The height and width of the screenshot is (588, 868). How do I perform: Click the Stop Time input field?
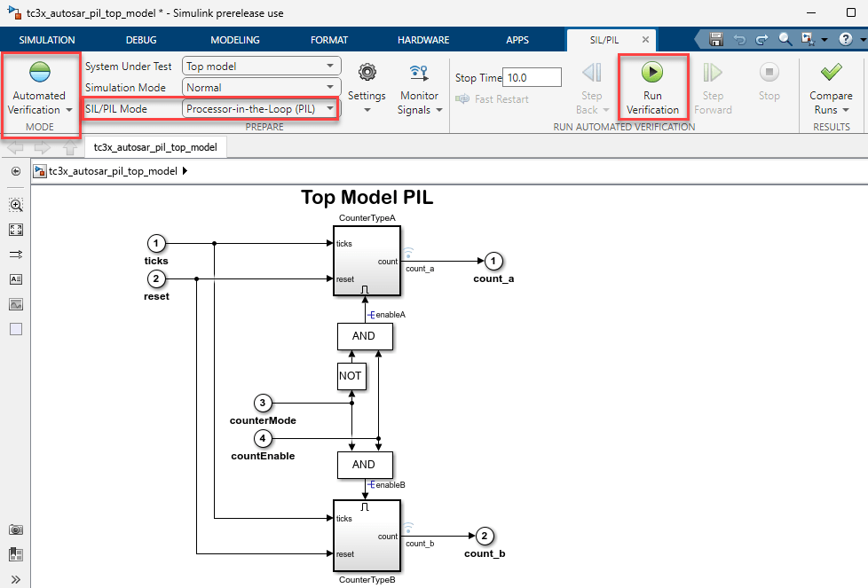(x=532, y=78)
